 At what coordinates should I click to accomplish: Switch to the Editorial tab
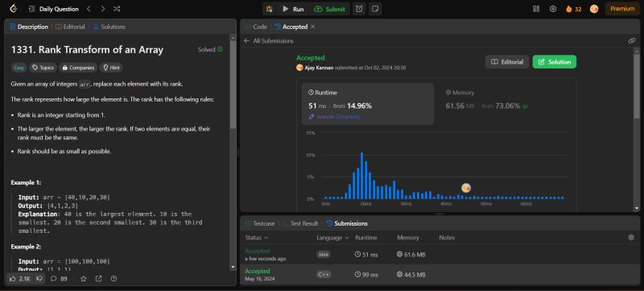(70, 27)
